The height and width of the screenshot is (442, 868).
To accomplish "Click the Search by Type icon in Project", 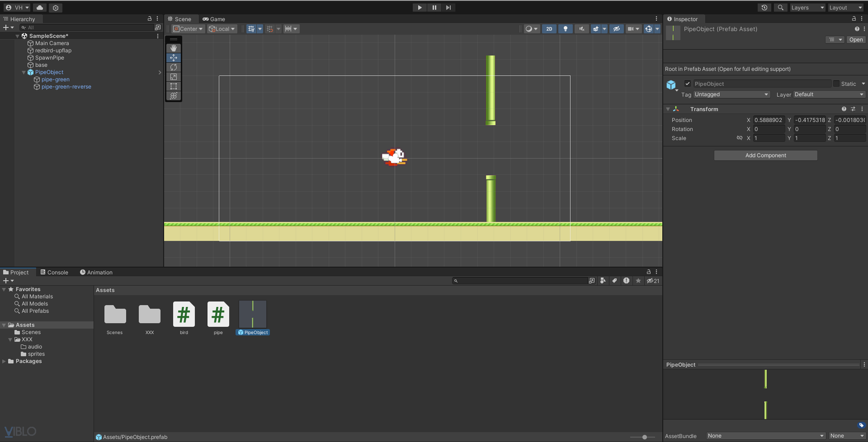I will click(x=603, y=281).
